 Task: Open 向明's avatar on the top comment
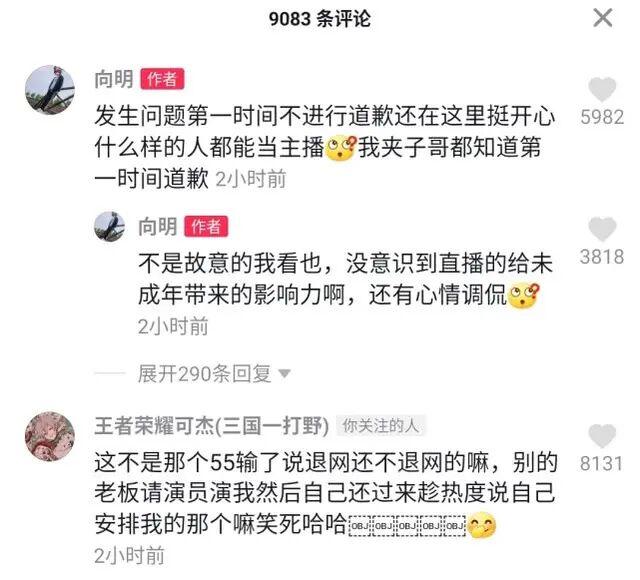[50, 89]
